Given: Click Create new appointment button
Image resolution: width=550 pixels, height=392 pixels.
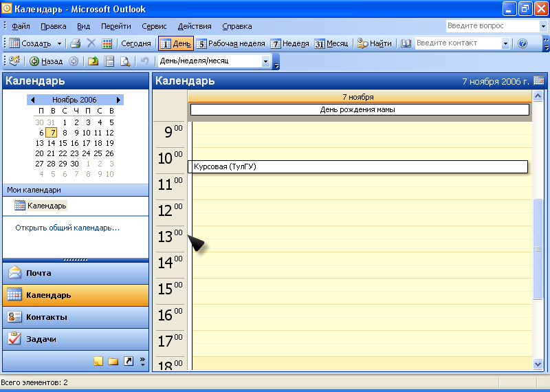Looking at the screenshot, I should (x=30, y=43).
